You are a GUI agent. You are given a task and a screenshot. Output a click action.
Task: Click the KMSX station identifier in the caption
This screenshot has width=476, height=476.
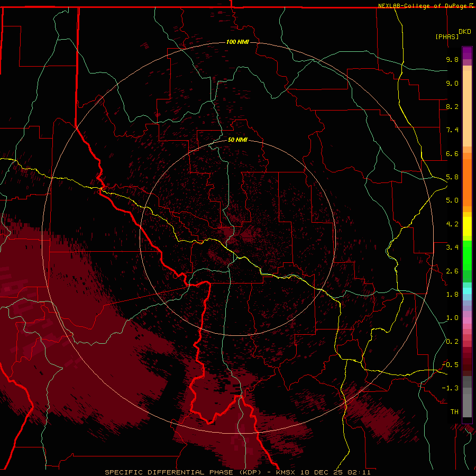[286, 472]
